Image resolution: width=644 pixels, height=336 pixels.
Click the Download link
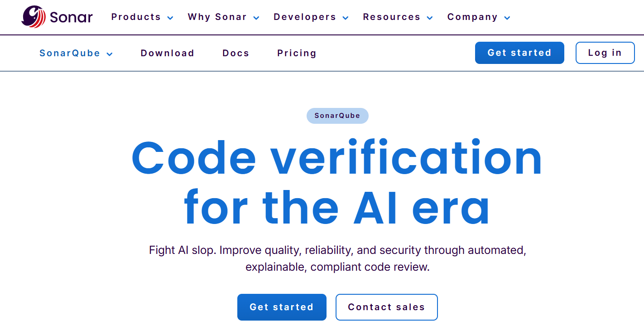[x=167, y=53]
